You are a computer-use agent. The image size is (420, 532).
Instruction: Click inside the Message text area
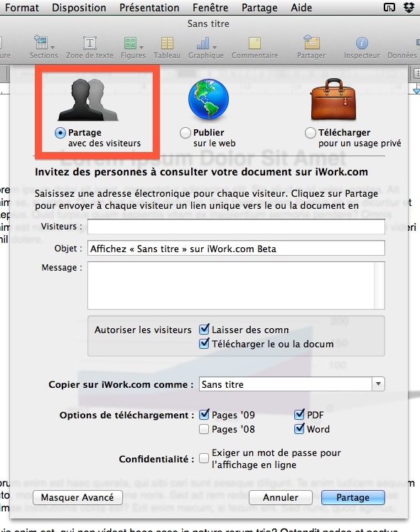pos(231,286)
